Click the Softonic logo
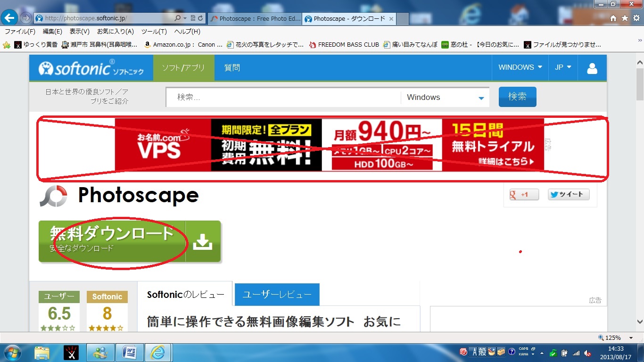This screenshot has width=644, height=362. point(91,69)
